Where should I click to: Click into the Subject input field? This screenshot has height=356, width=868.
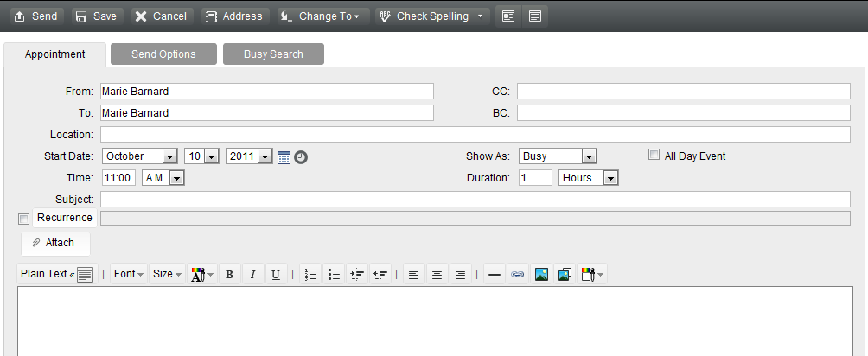475,200
